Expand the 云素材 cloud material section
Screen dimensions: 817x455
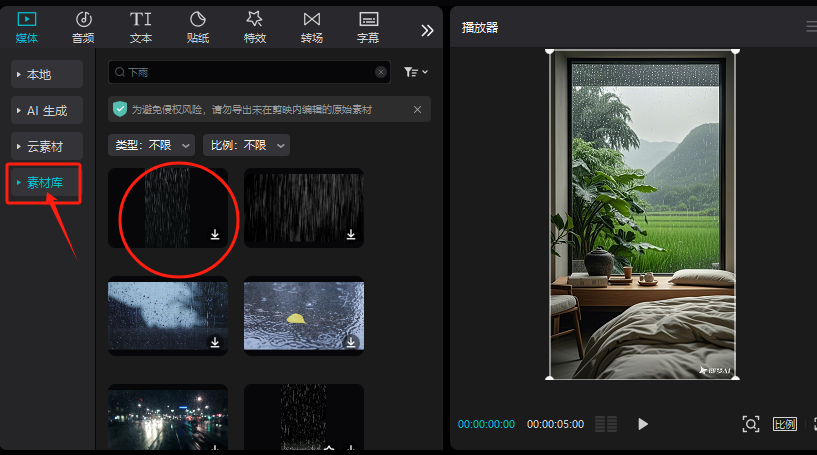pos(47,146)
